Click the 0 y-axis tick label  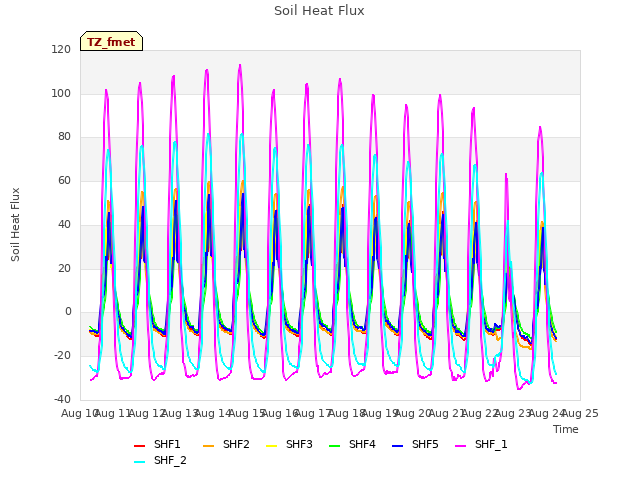click(68, 312)
